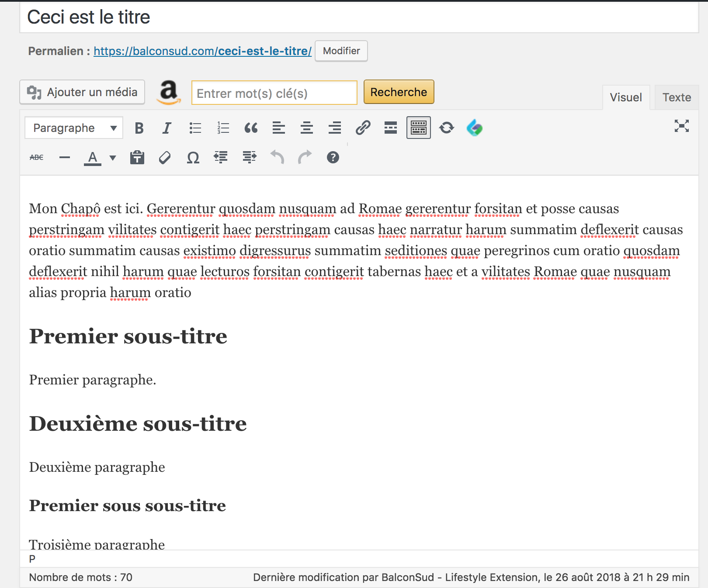
Task: Apply strikethrough formatting
Action: tap(37, 157)
